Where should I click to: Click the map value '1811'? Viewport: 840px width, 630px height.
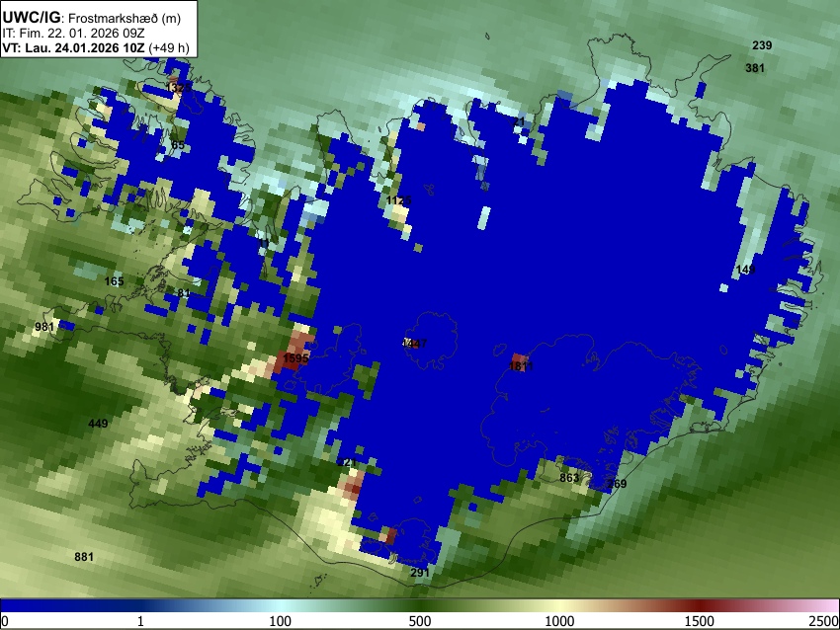[x=521, y=366]
